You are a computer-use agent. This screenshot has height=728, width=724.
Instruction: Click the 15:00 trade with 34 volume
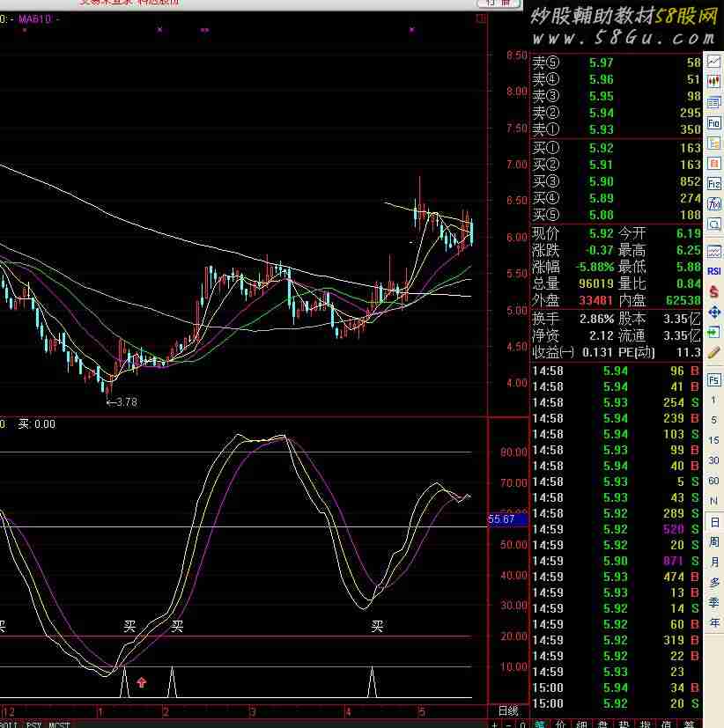point(616,688)
